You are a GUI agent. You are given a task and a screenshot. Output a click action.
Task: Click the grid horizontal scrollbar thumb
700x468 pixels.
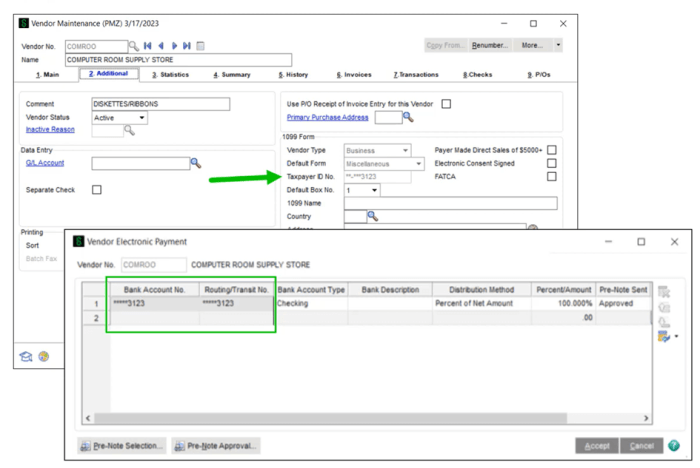[x=330, y=418]
